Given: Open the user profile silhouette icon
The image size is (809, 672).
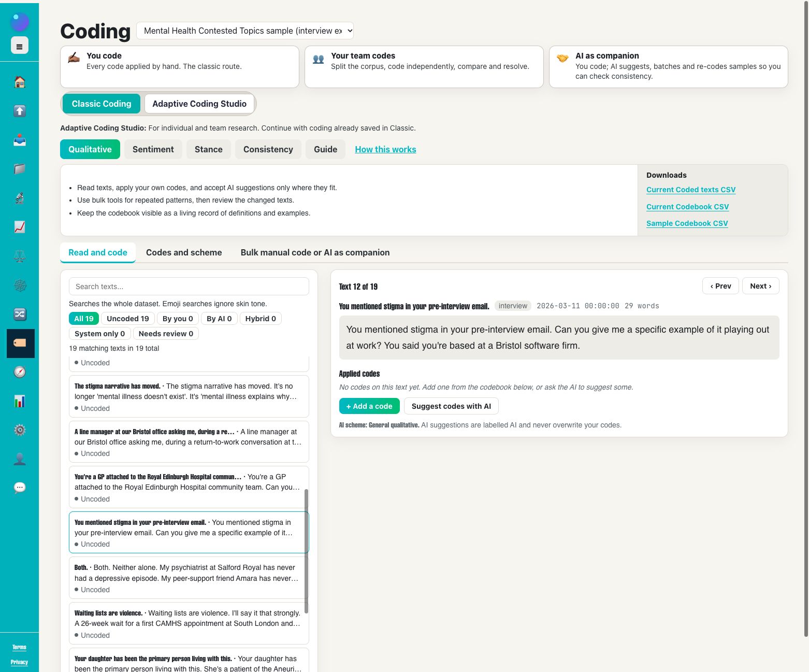Looking at the screenshot, I should click(20, 459).
